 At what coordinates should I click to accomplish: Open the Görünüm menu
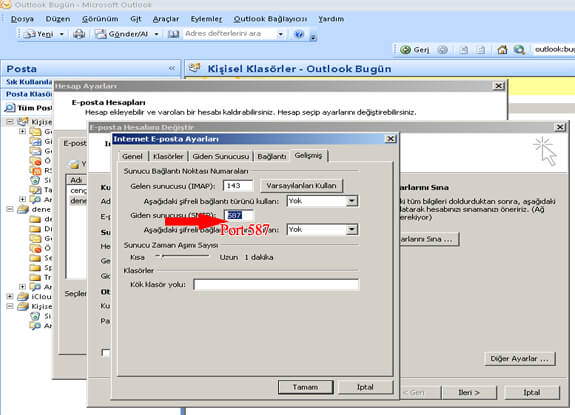coord(100,19)
